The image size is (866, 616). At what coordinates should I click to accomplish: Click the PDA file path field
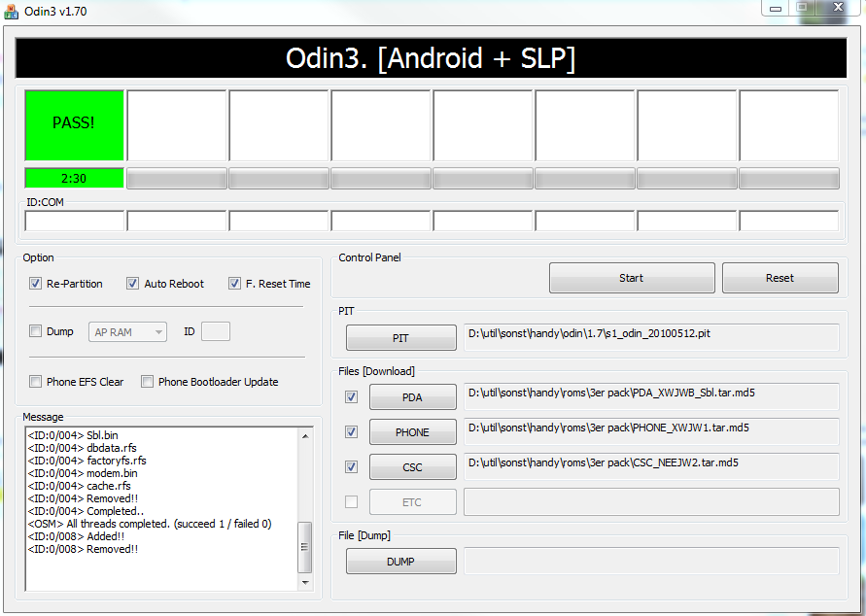tap(651, 396)
